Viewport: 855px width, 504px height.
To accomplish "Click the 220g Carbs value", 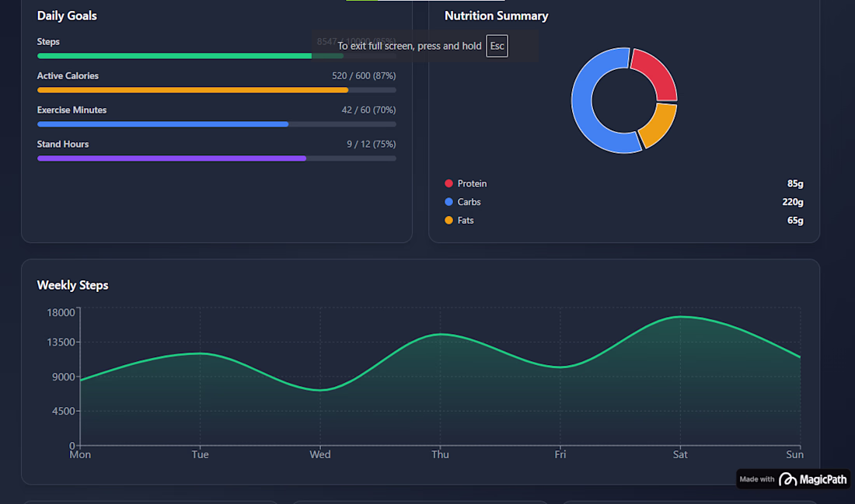I will pyautogui.click(x=792, y=202).
